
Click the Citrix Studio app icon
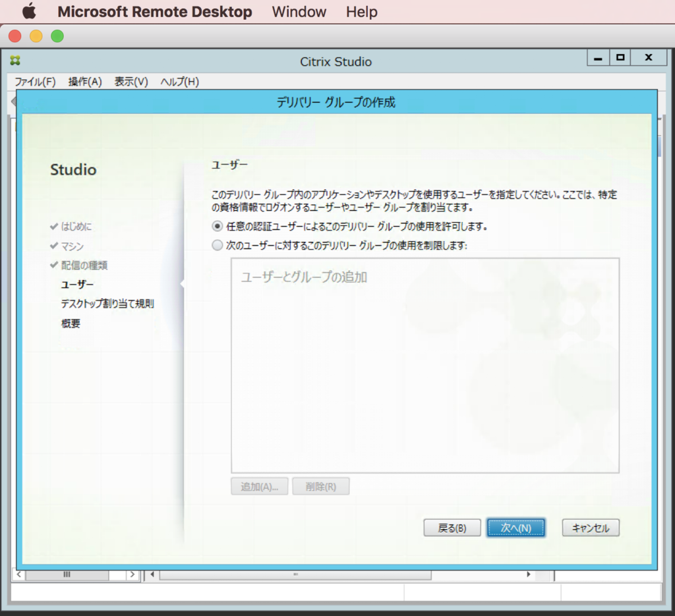(x=16, y=61)
